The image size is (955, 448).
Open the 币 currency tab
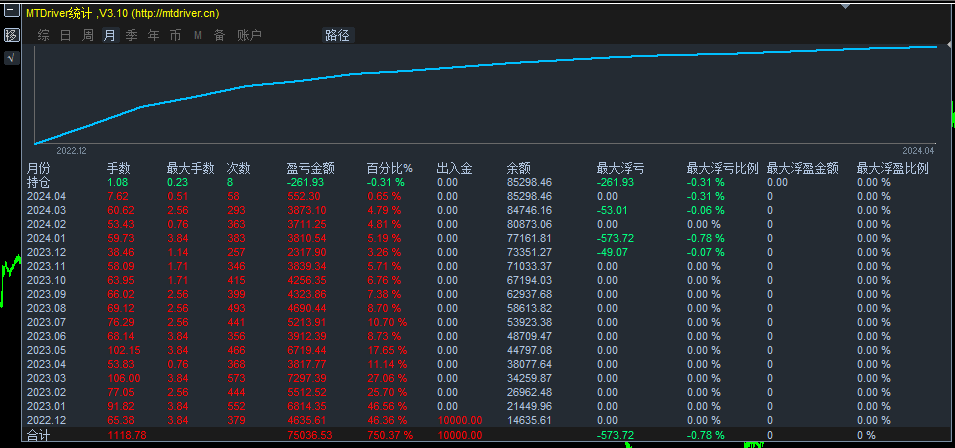(x=175, y=35)
